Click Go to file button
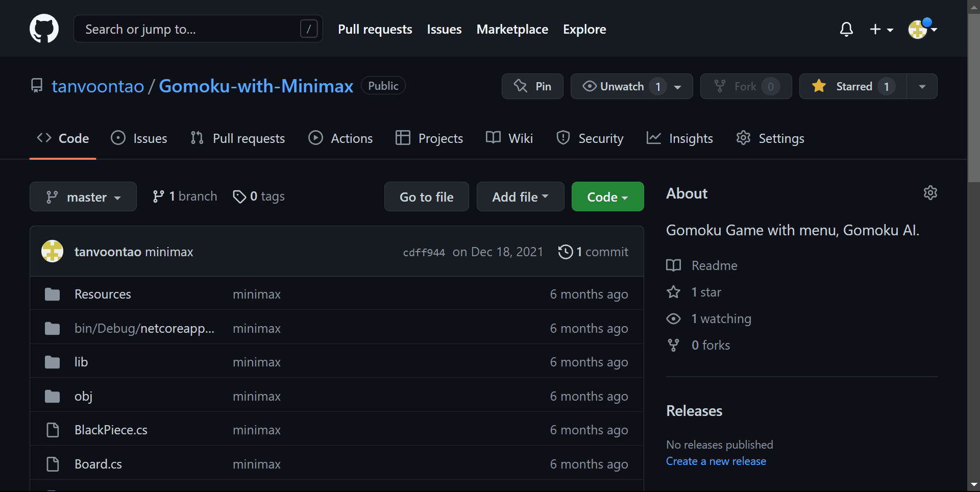This screenshot has height=492, width=980. coord(427,196)
